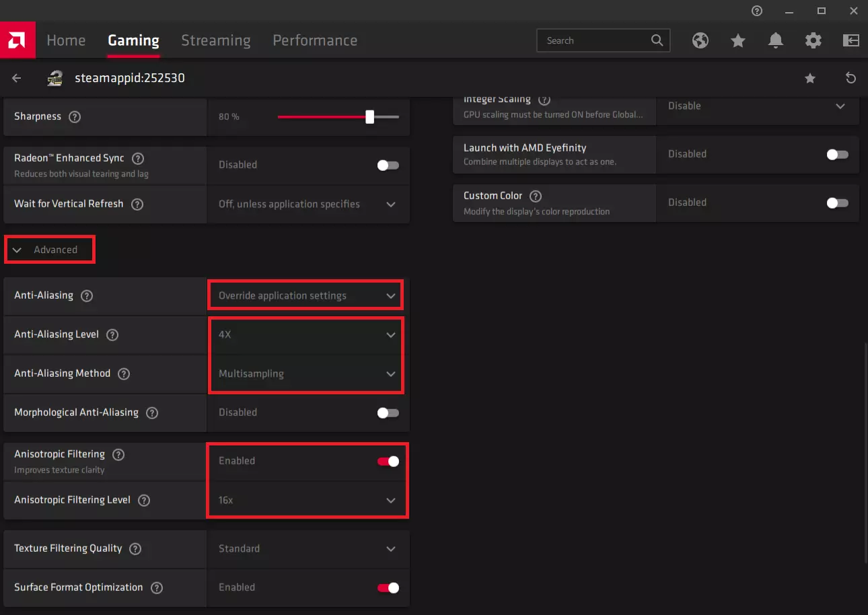Disable Anisotropic Filtering toggle
Image resolution: width=868 pixels, height=615 pixels.
(x=388, y=461)
